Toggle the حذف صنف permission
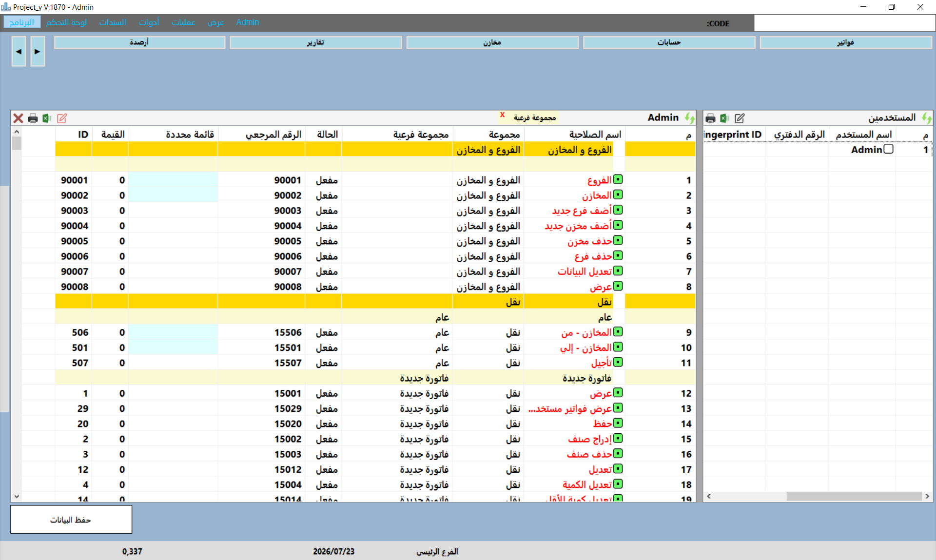936x560 pixels. pos(618,454)
